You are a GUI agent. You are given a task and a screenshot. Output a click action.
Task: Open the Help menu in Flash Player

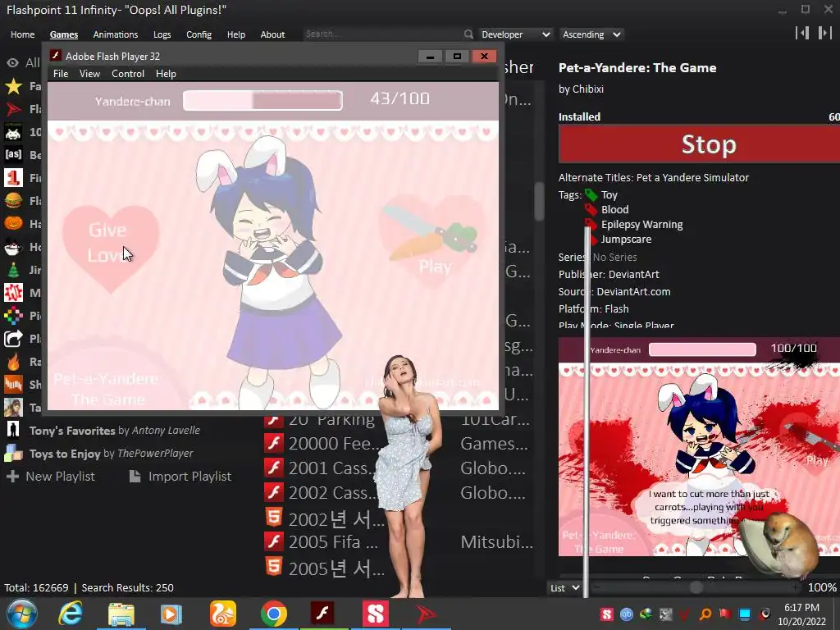(x=166, y=73)
